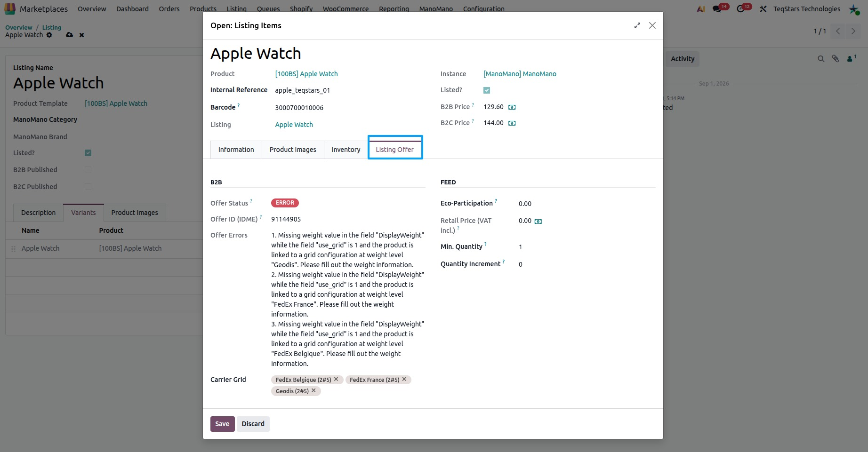
Task: Show followers in the chatter
Action: [851, 59]
